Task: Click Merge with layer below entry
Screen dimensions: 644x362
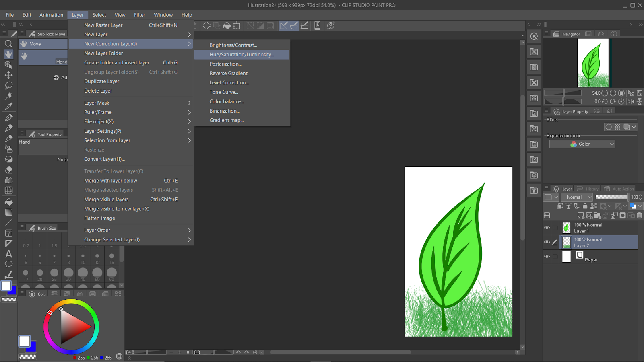Action: tap(131, 181)
